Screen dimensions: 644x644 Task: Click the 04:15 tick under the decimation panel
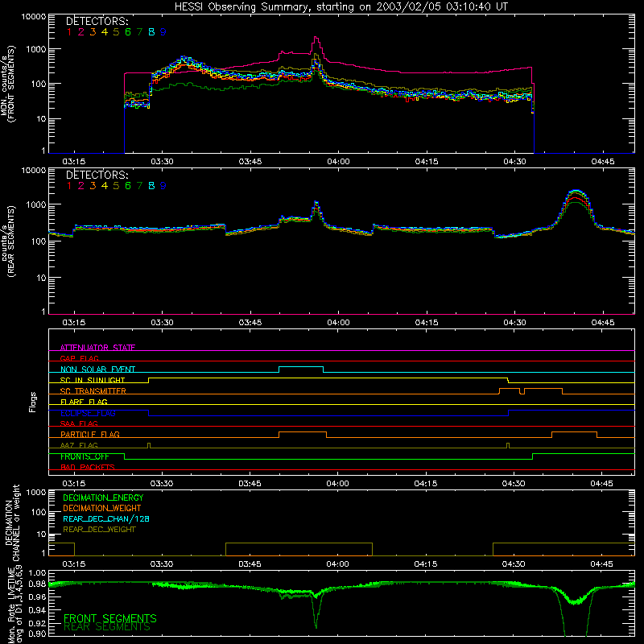click(x=426, y=564)
